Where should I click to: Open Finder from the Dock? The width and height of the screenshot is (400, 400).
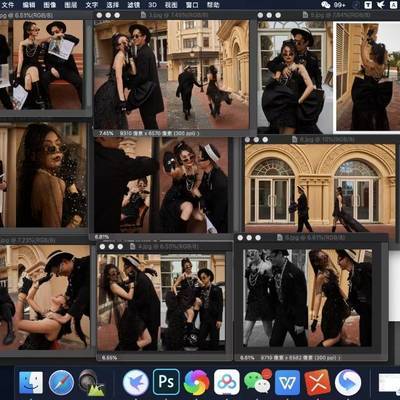(x=31, y=383)
